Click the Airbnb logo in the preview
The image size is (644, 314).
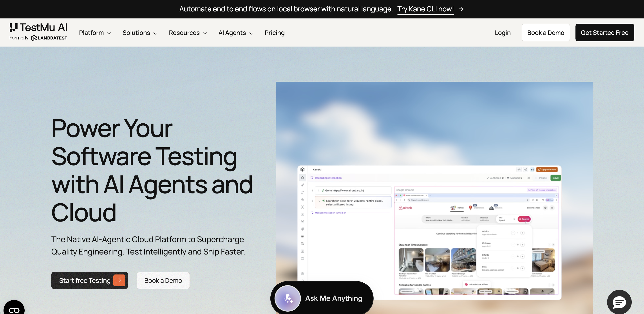[x=405, y=208]
